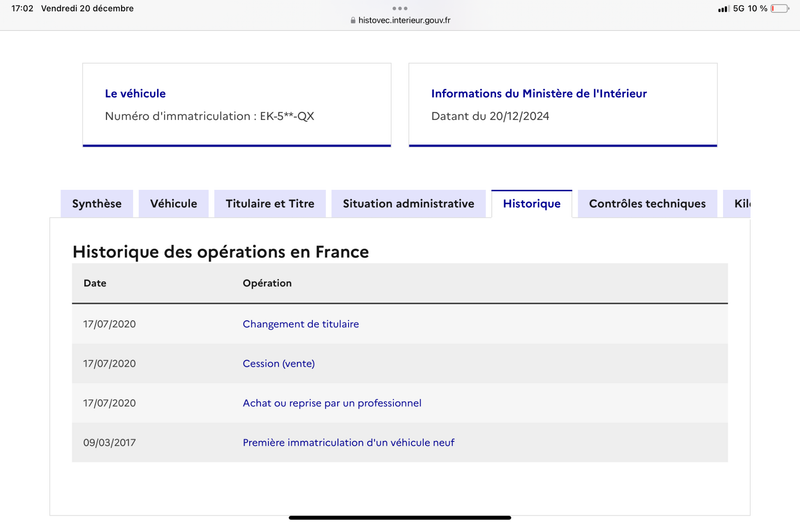Select the 09/03/2017 date cell
This screenshot has height=525, width=800.
[110, 442]
